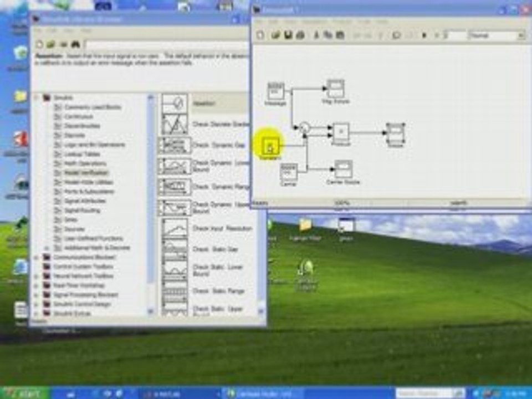Select Sinks library in tree

(x=71, y=220)
